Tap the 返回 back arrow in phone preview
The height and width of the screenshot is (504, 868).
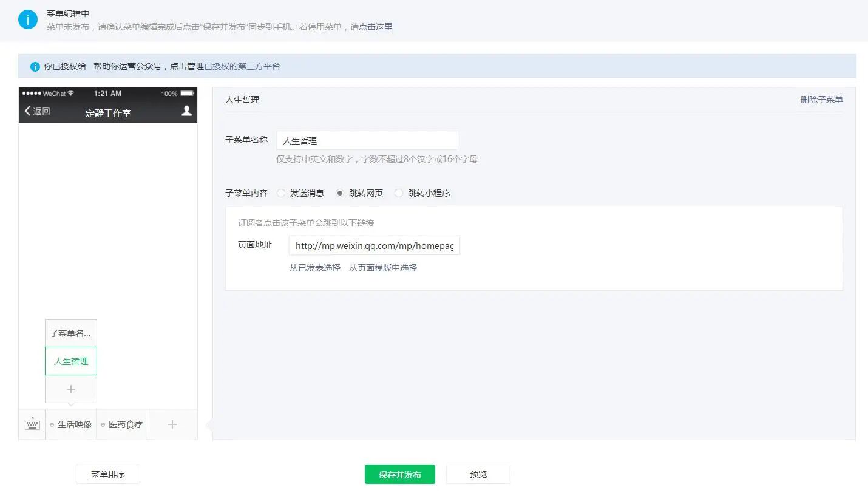click(37, 111)
